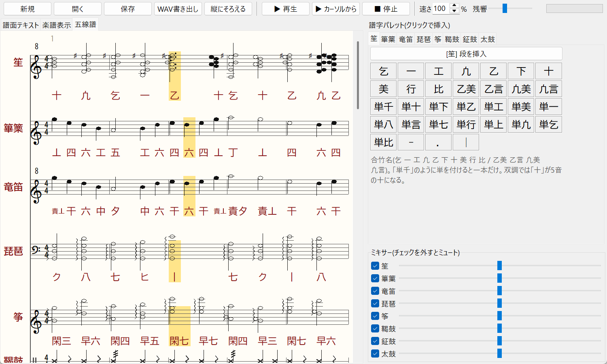Open the 太鼓 palette tab
607x364 pixels.
[x=488, y=39]
